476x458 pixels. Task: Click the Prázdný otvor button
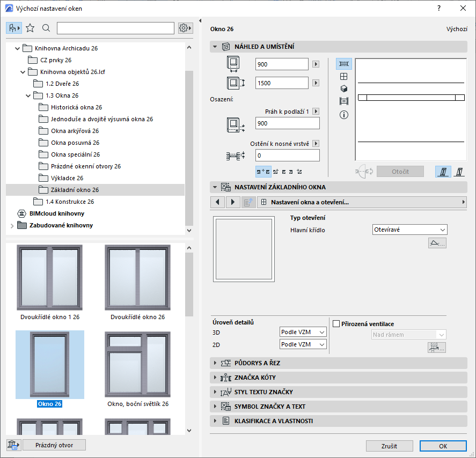pos(54,445)
